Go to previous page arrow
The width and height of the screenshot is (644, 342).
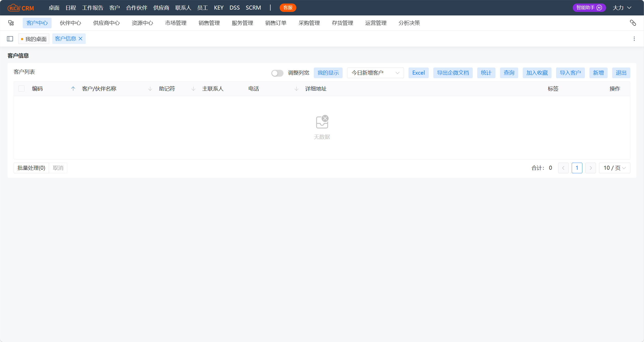[x=563, y=168]
